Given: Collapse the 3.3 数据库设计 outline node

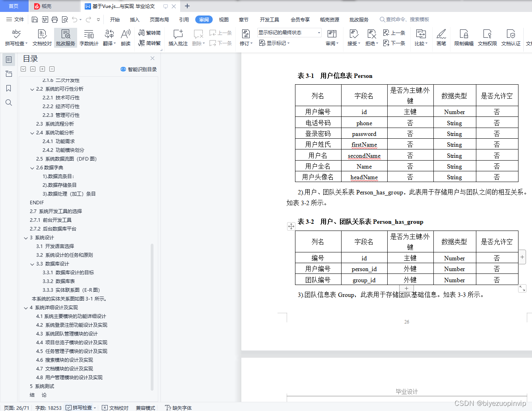Looking at the screenshot, I should [x=32, y=264].
